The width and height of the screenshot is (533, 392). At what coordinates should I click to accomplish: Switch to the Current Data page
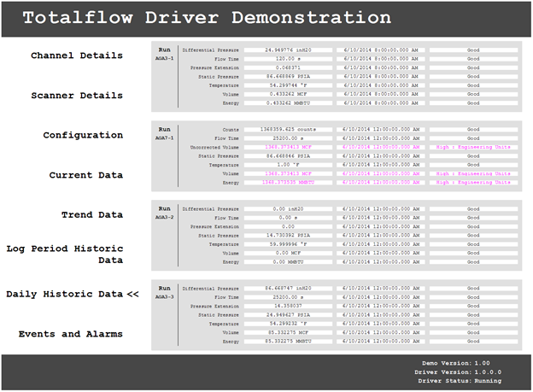[x=86, y=175]
